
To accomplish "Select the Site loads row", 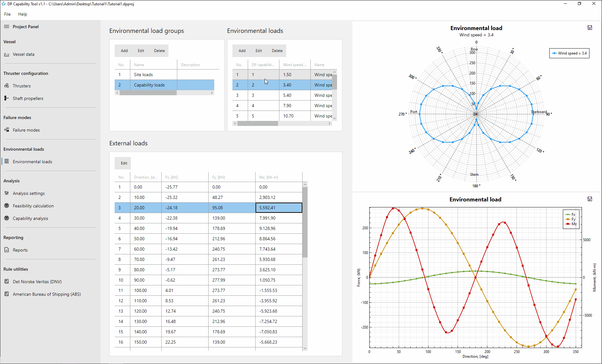I will [x=164, y=75].
